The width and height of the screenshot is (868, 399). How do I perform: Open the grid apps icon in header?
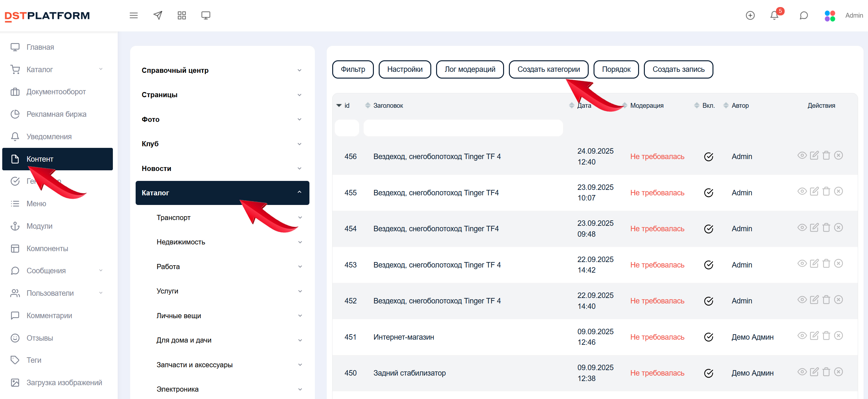coord(181,15)
